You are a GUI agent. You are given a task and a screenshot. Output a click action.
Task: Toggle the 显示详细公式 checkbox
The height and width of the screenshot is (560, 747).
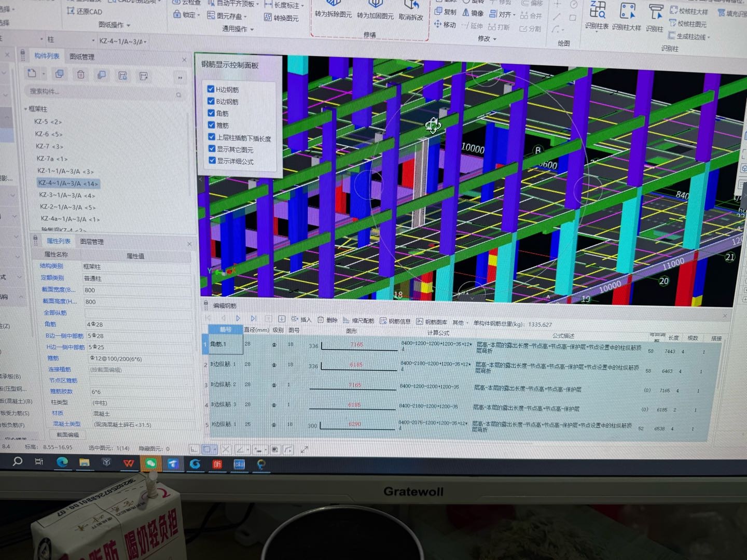pos(212,160)
